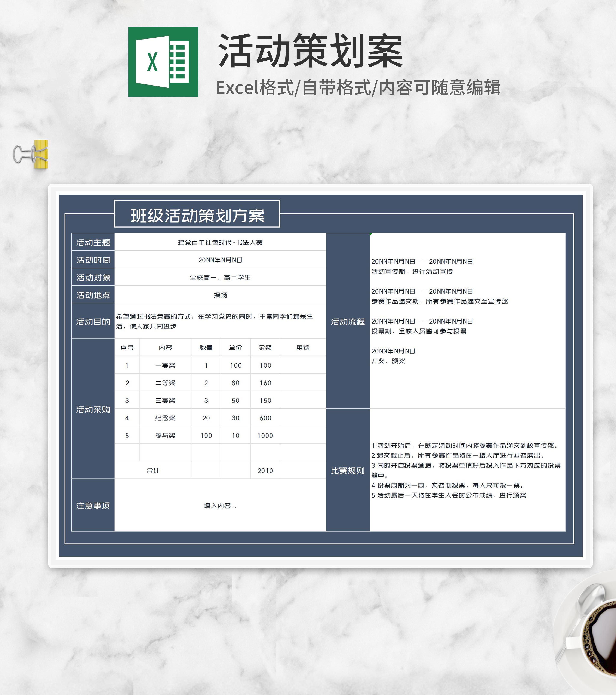Click the 活动时间 date value cell
Screen dimensions: 616x695
tap(220, 260)
